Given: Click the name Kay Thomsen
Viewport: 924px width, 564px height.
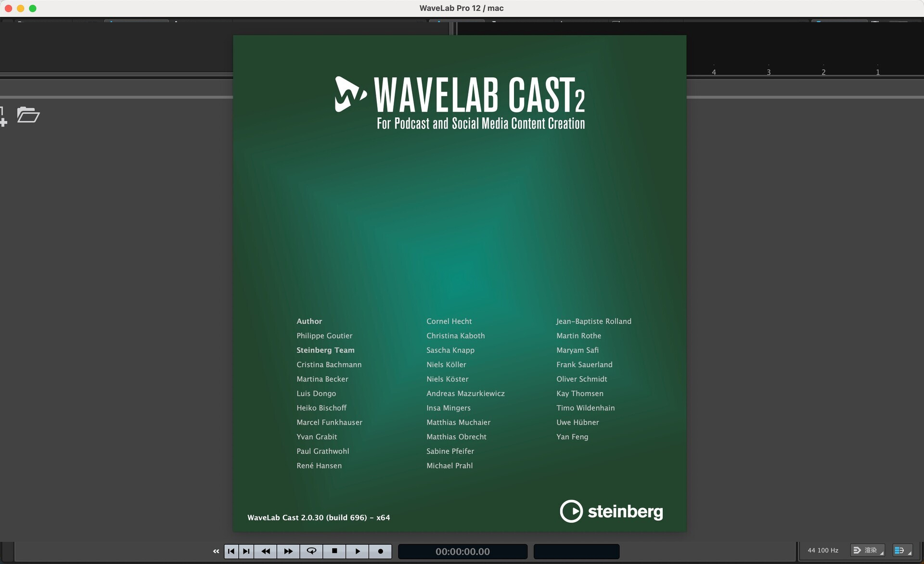Looking at the screenshot, I should click(x=580, y=394).
